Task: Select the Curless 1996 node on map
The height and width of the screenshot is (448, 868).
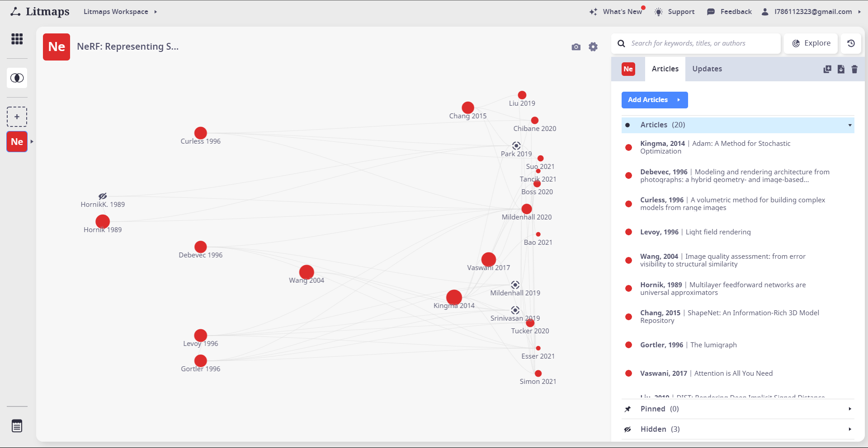Action: coord(201,133)
